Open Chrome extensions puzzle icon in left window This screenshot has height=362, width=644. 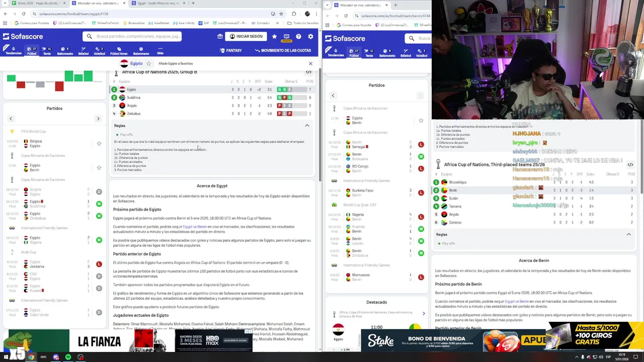click(x=294, y=14)
